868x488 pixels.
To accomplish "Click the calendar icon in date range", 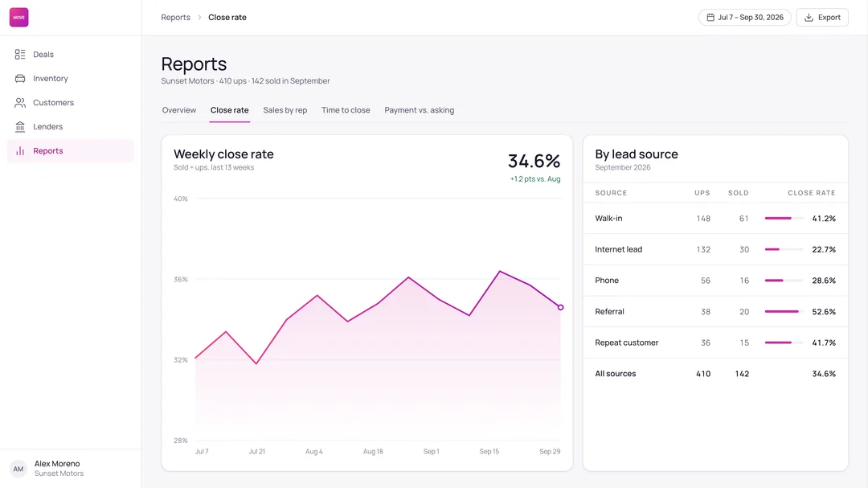I will [x=710, y=17].
